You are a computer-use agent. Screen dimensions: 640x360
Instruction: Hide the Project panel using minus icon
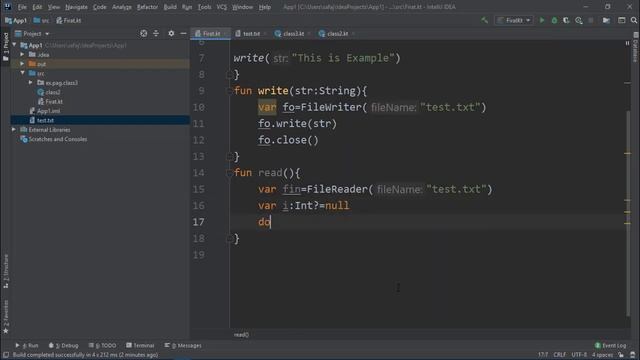click(x=183, y=33)
